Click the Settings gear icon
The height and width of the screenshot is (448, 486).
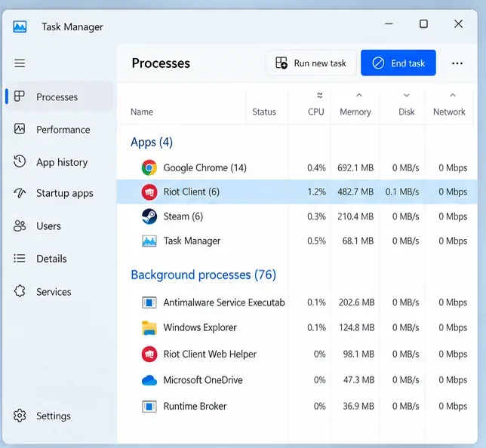tap(20, 416)
